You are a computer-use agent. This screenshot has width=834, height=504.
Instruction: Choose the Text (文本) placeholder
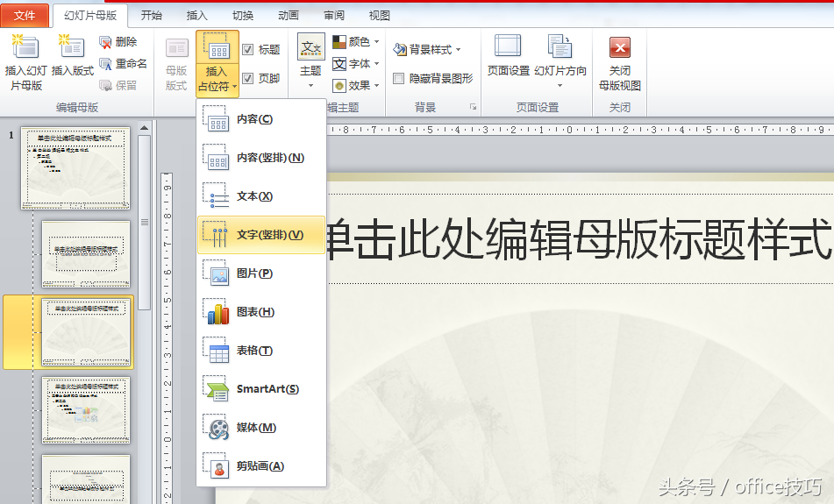point(261,196)
